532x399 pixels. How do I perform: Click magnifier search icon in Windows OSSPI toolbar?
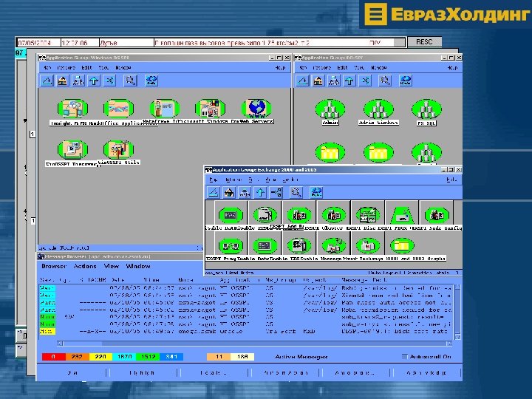pos(130,81)
